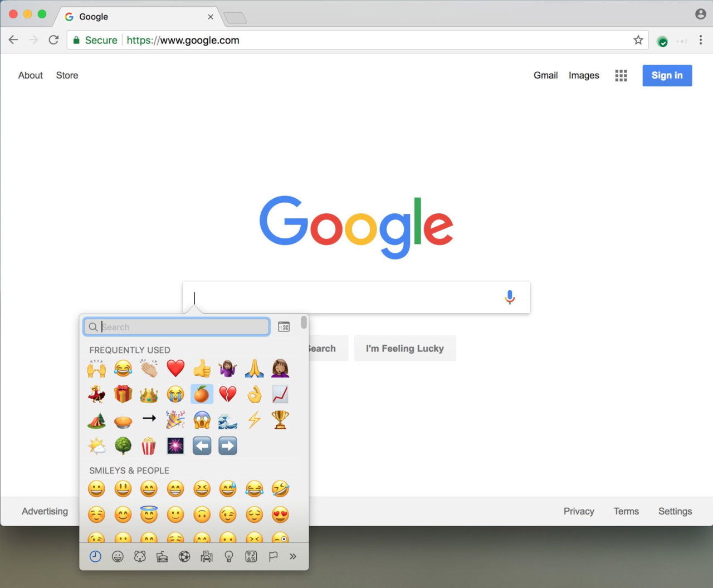This screenshot has height=588, width=713.
Task: Click the URL address bar
Action: [x=358, y=40]
